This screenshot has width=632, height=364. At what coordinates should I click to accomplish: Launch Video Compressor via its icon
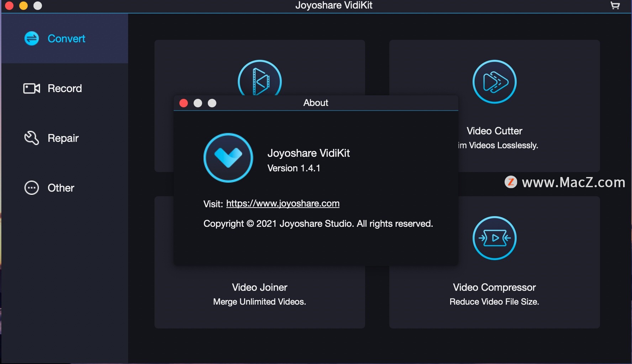[494, 238]
